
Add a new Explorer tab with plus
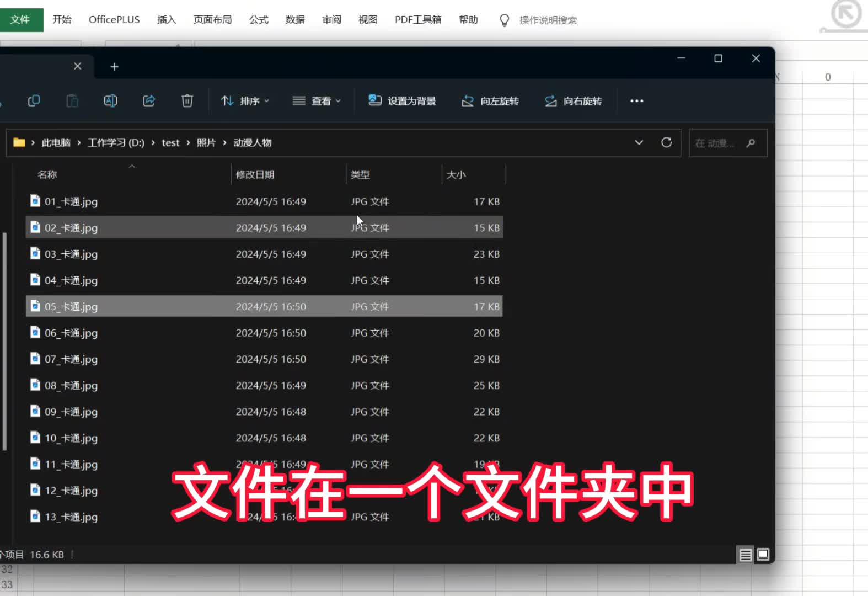[x=114, y=67]
